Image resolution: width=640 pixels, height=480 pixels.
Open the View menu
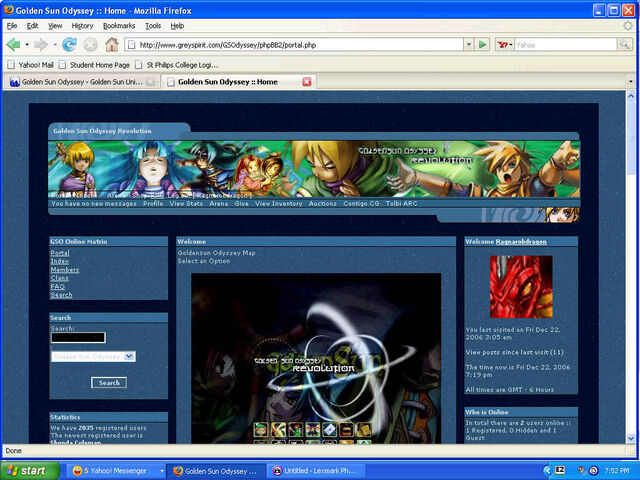coord(55,26)
